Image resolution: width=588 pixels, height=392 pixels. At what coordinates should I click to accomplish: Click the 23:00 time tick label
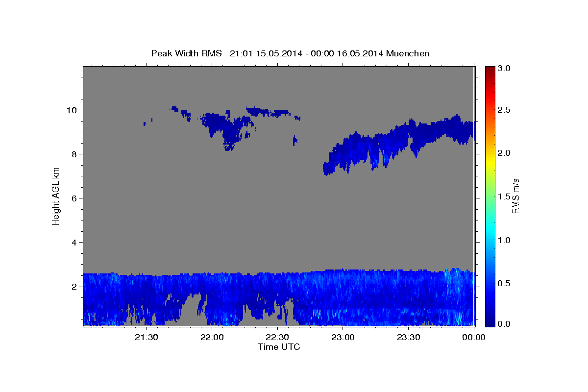(343, 337)
